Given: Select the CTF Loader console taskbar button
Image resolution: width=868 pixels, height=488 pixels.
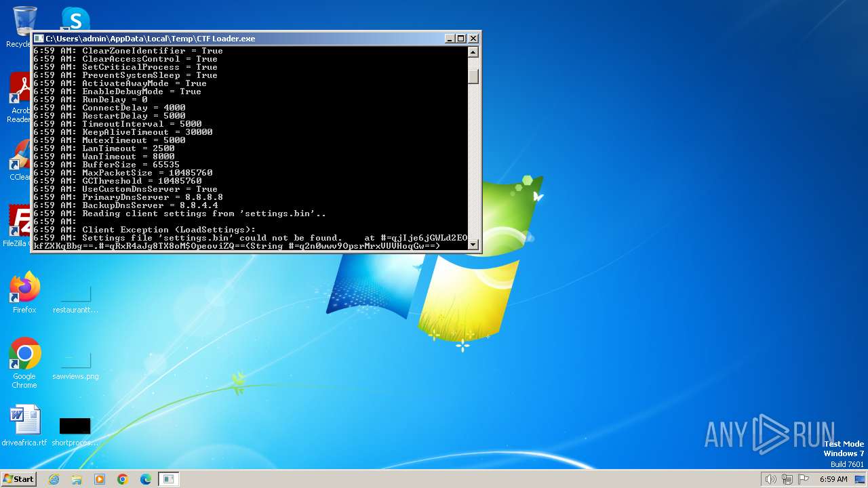Looking at the screenshot, I should click(x=169, y=479).
